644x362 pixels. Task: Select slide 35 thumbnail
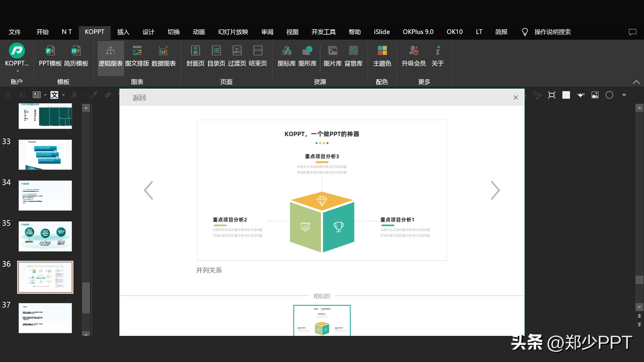[45, 236]
